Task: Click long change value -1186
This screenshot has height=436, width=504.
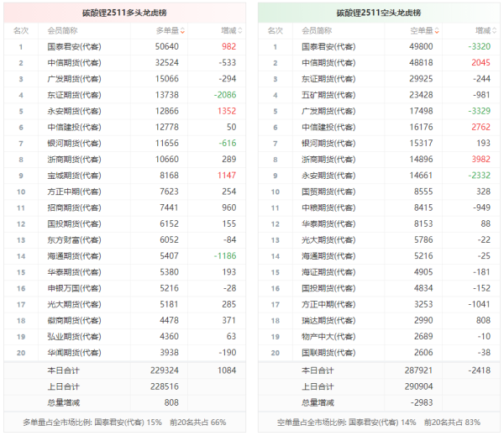Action: 225,255
